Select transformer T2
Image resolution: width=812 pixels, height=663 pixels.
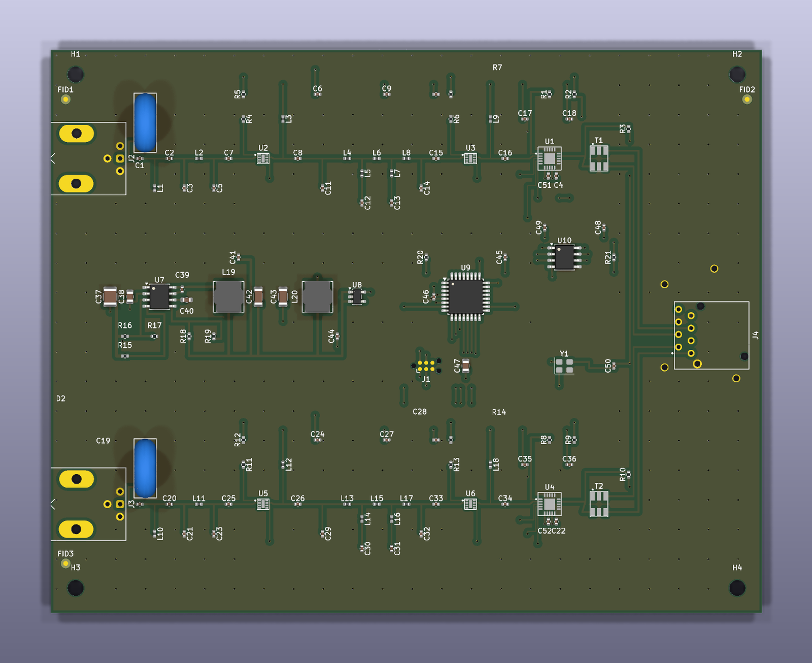(599, 504)
